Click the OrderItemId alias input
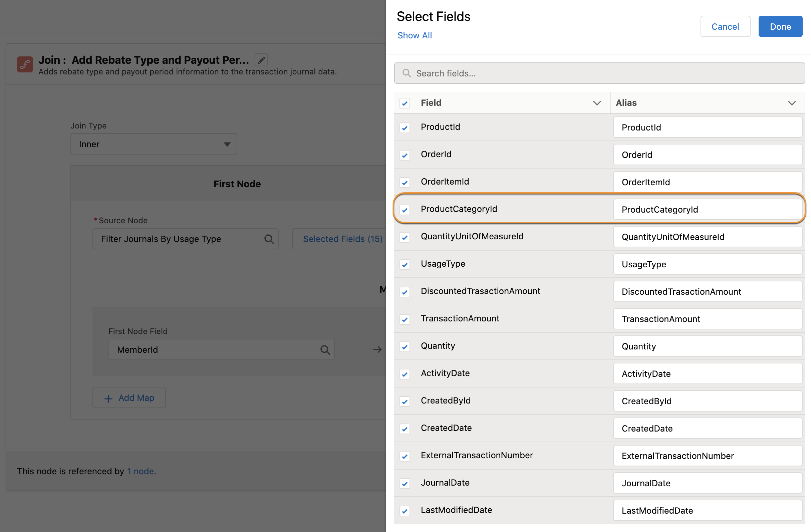This screenshot has height=532, width=811. 708,182
